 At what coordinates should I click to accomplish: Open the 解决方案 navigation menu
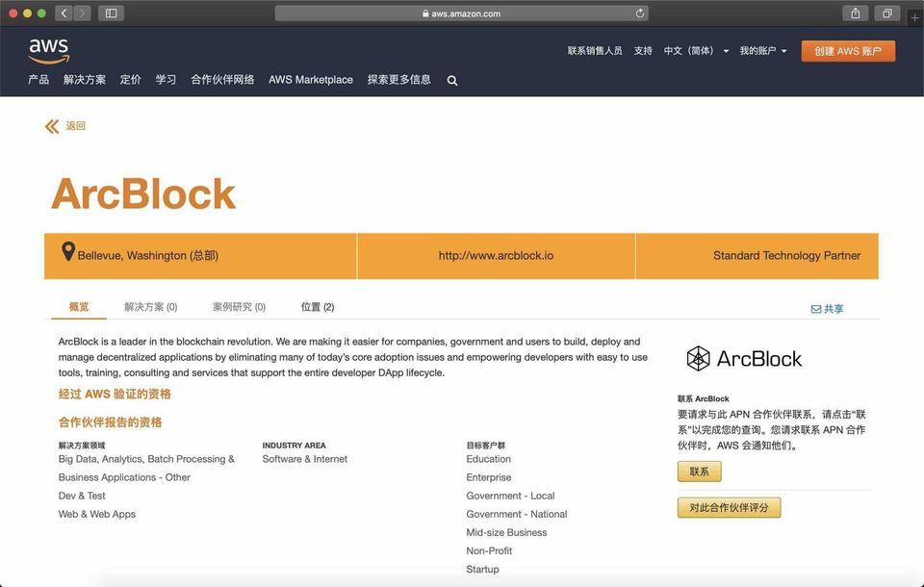(85, 80)
